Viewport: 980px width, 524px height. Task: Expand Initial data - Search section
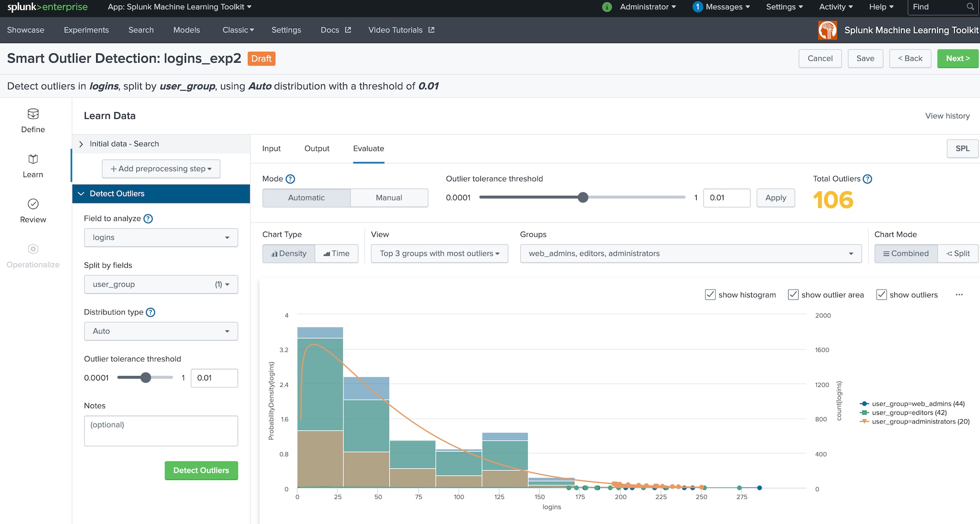[161, 144]
